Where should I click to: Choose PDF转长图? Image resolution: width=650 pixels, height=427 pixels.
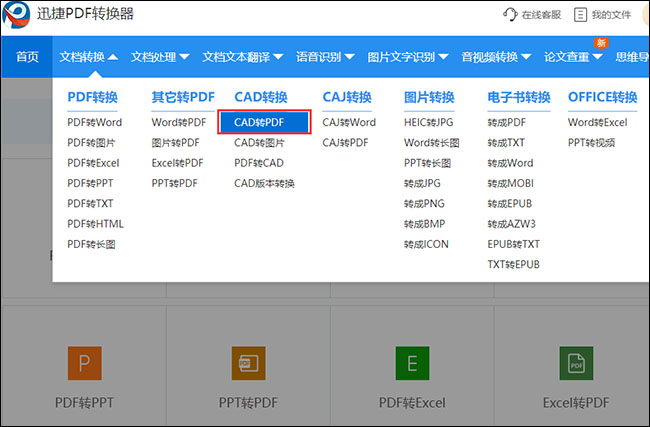(91, 244)
